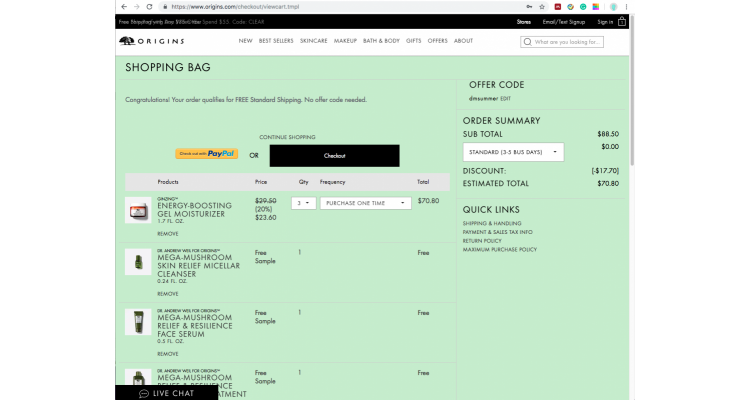Open the ABOUT menu
750x400 pixels.
(x=463, y=41)
